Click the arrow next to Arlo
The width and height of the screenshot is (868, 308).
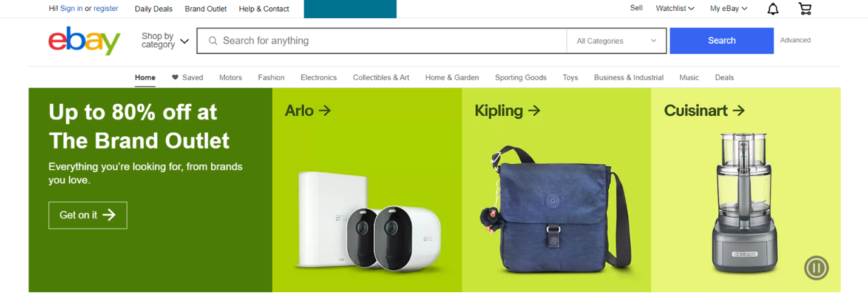pyautogui.click(x=325, y=110)
